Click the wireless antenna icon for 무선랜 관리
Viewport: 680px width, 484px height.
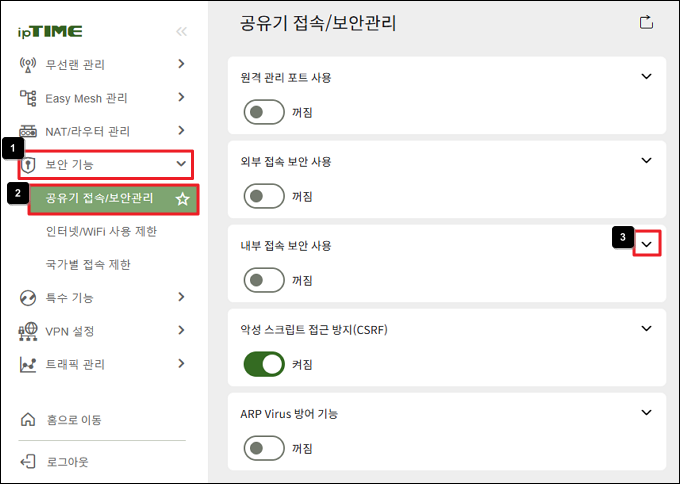[28, 65]
